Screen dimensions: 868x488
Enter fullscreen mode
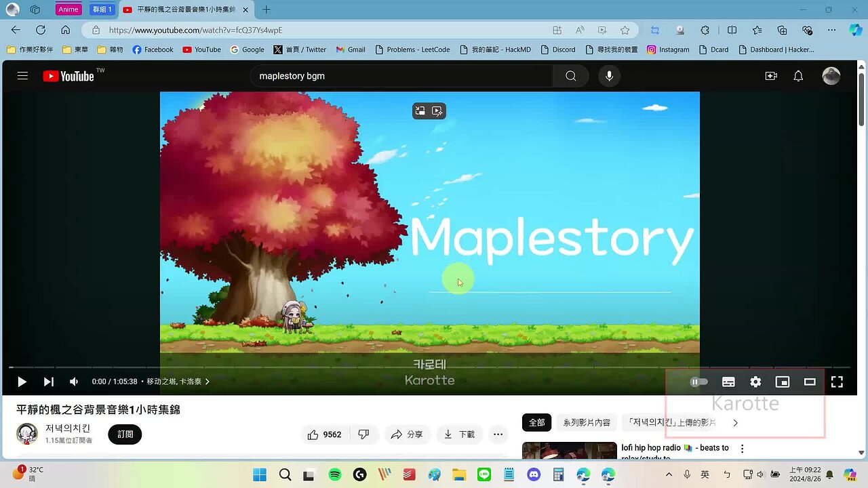[837, 382]
